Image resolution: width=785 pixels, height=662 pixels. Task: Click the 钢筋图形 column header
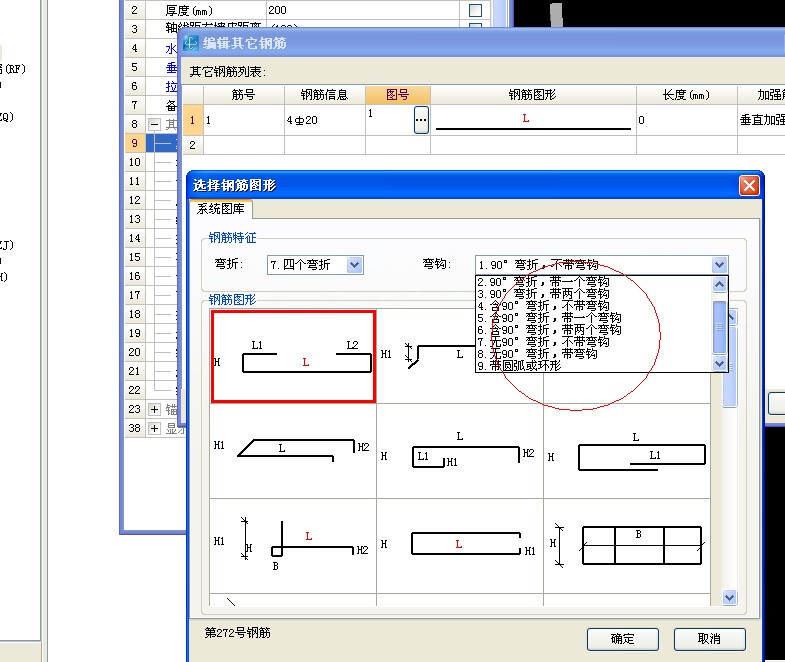[x=533, y=95]
